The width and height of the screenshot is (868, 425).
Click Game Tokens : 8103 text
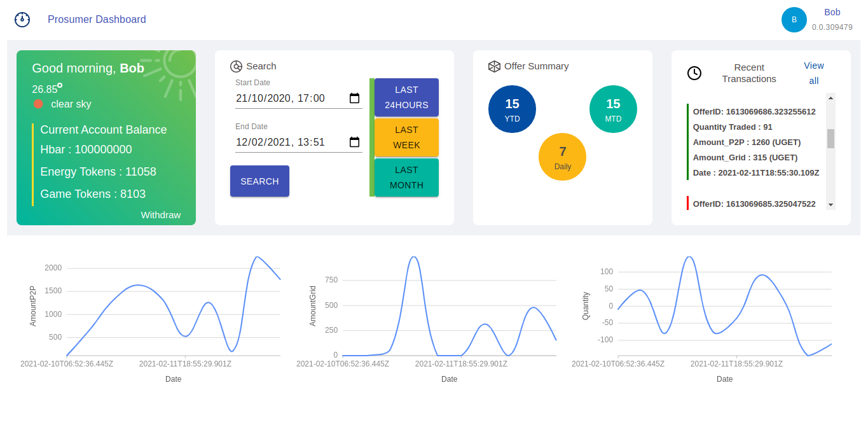(x=93, y=194)
